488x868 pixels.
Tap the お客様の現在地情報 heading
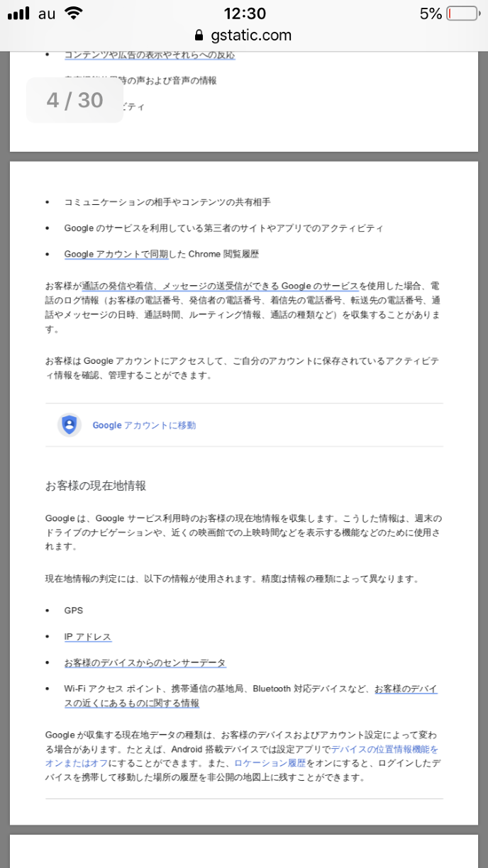pos(96,486)
